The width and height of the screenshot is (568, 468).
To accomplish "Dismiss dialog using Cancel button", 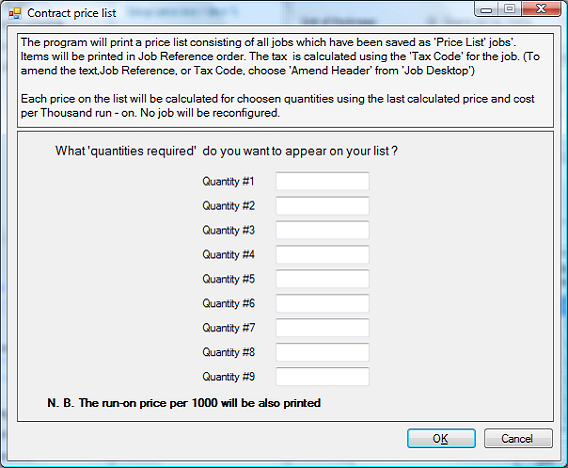I will click(518, 439).
